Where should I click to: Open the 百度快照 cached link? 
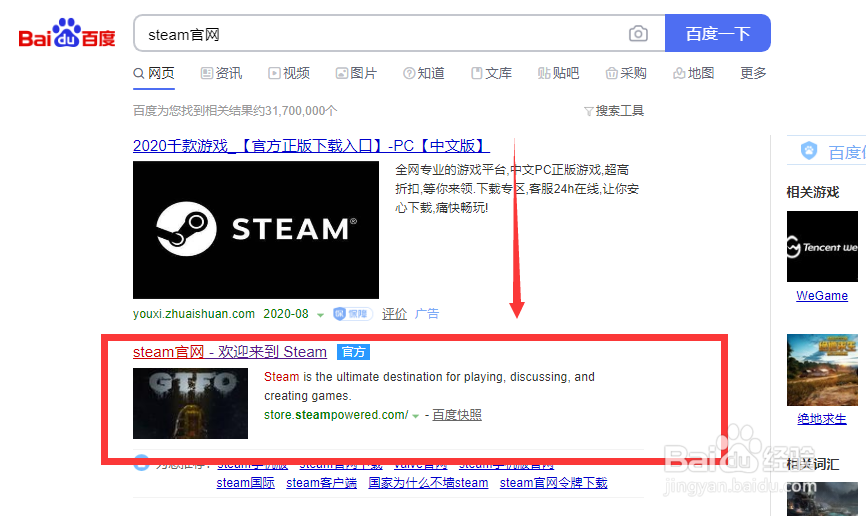point(457,415)
